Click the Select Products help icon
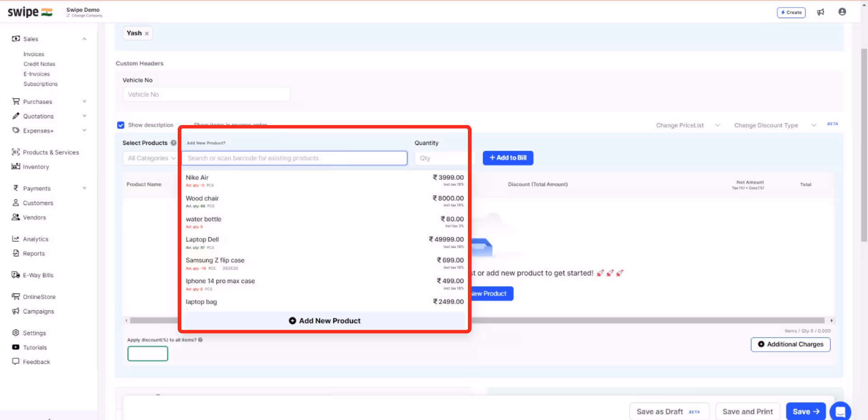The height and width of the screenshot is (420, 868). (x=174, y=143)
